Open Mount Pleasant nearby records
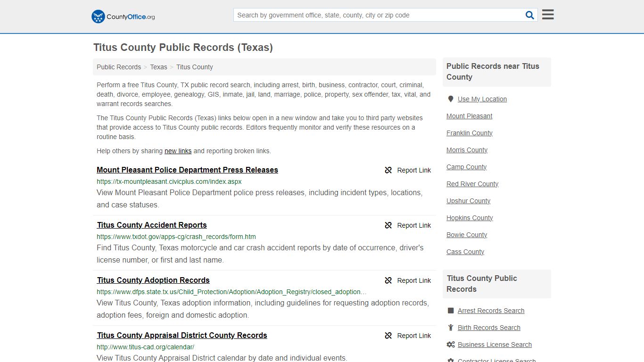Image resolution: width=644 pixels, height=362 pixels. [470, 116]
